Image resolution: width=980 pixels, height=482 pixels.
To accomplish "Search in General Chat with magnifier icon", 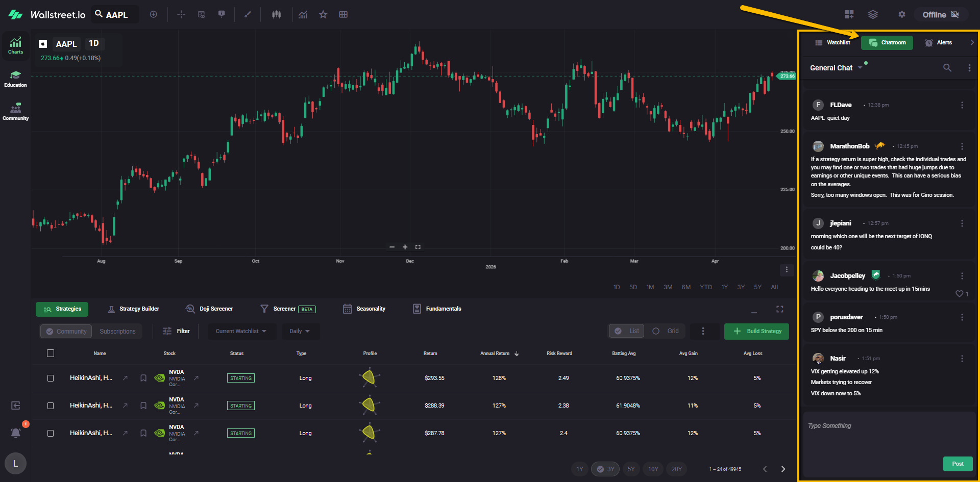I will pyautogui.click(x=947, y=68).
